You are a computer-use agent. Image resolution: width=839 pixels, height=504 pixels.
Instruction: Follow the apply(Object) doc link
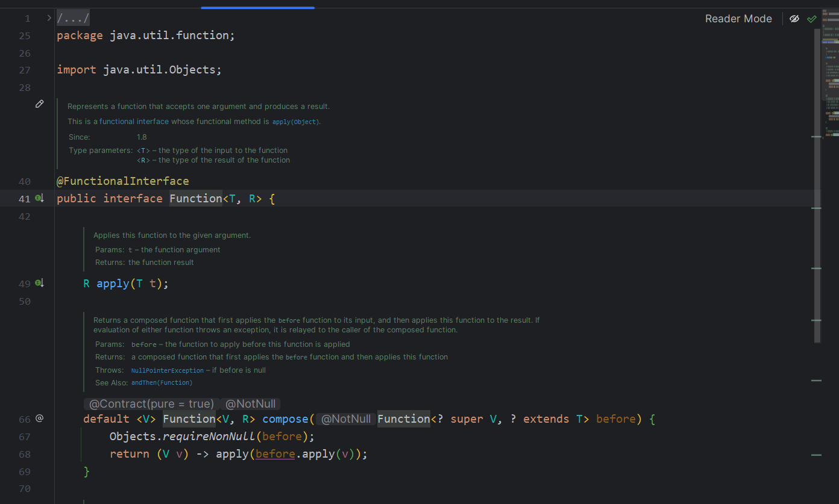pyautogui.click(x=295, y=122)
